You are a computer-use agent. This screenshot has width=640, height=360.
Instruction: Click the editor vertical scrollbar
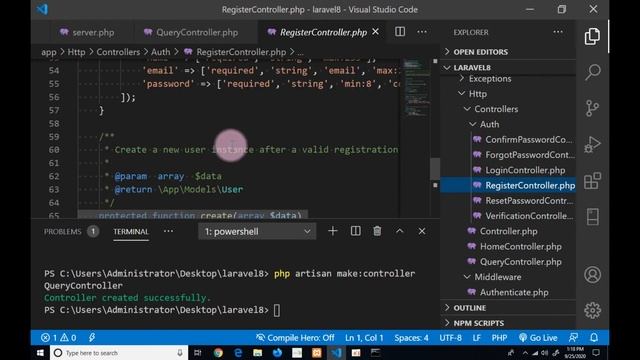pyautogui.click(x=435, y=168)
